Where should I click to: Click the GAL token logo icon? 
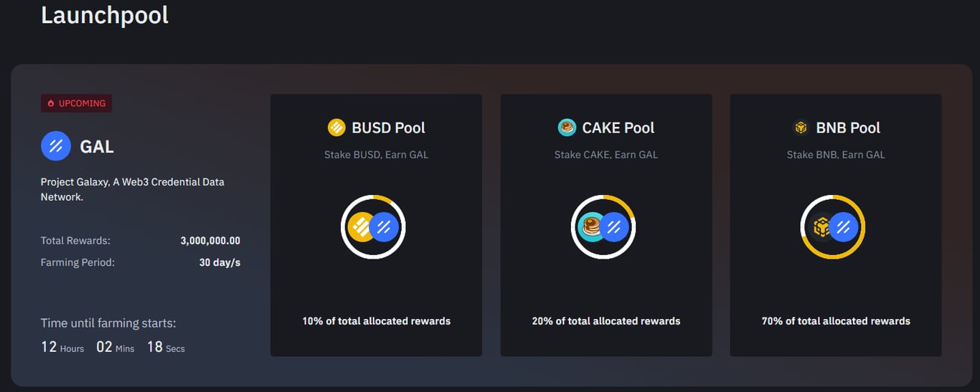click(56, 146)
